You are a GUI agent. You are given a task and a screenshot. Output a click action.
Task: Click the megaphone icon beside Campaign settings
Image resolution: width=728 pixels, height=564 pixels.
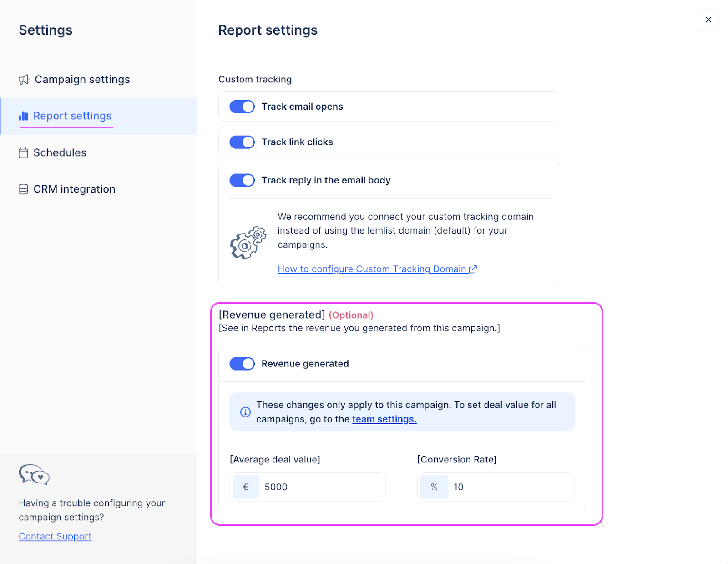[24, 80]
